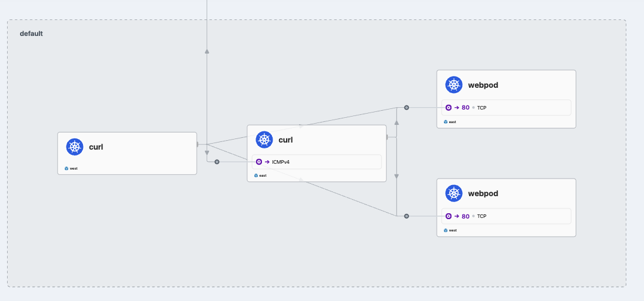644x301 pixels.
Task: Click the TCP label on the east webpod
Action: [x=482, y=108]
